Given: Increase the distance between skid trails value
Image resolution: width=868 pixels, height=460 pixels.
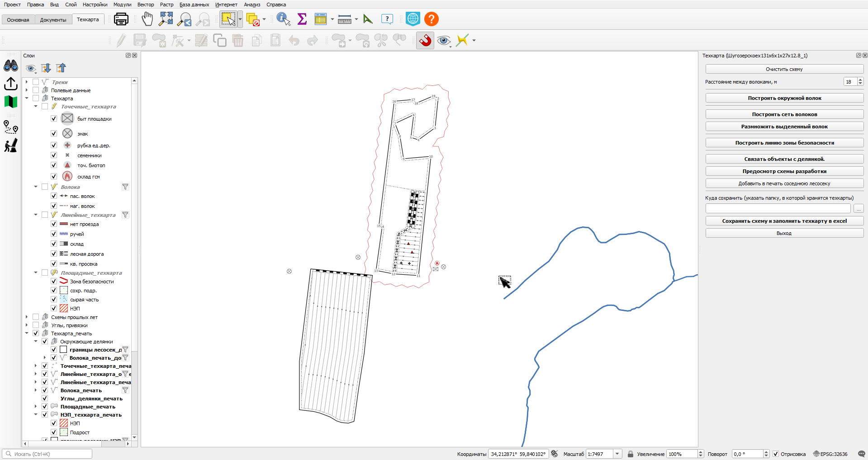Looking at the screenshot, I should (860, 80).
